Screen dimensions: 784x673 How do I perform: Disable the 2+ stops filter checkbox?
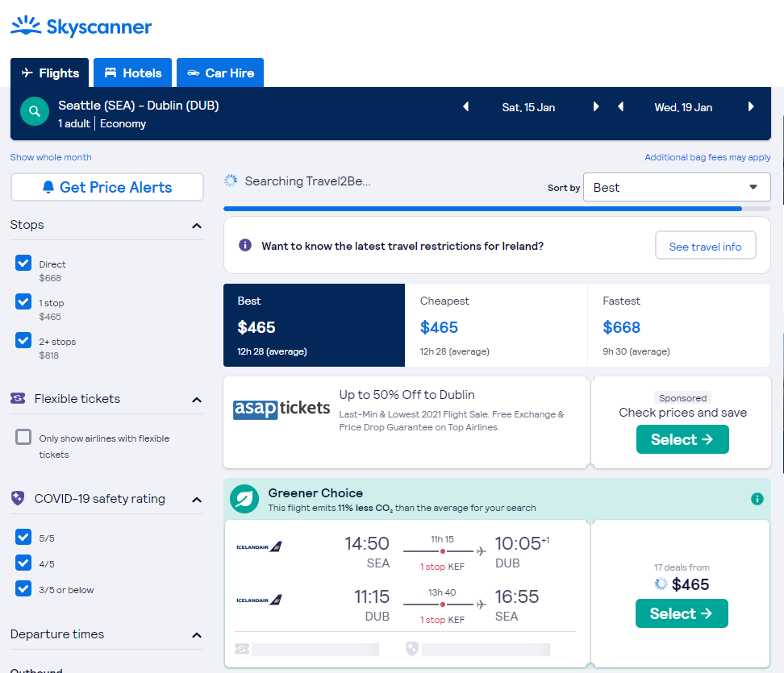tap(23, 340)
